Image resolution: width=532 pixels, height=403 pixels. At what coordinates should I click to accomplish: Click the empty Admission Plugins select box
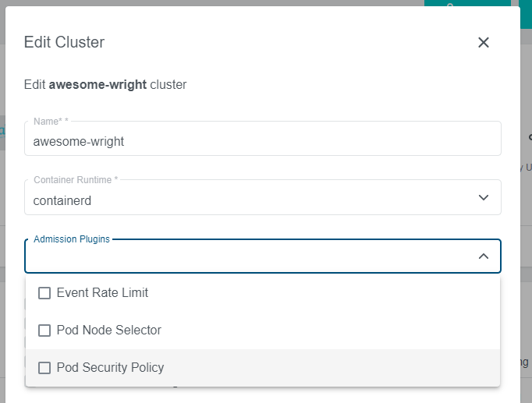(x=250, y=257)
